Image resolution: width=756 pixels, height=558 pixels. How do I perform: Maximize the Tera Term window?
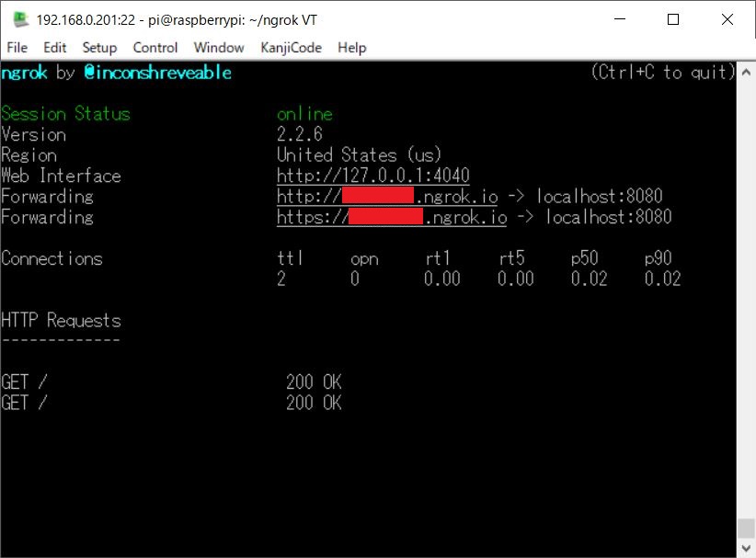(673, 19)
